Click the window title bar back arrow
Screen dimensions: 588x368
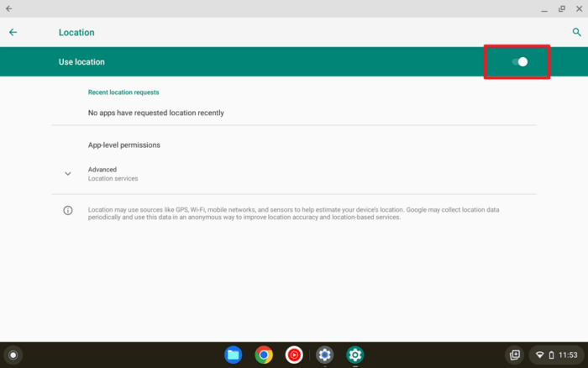click(x=9, y=8)
